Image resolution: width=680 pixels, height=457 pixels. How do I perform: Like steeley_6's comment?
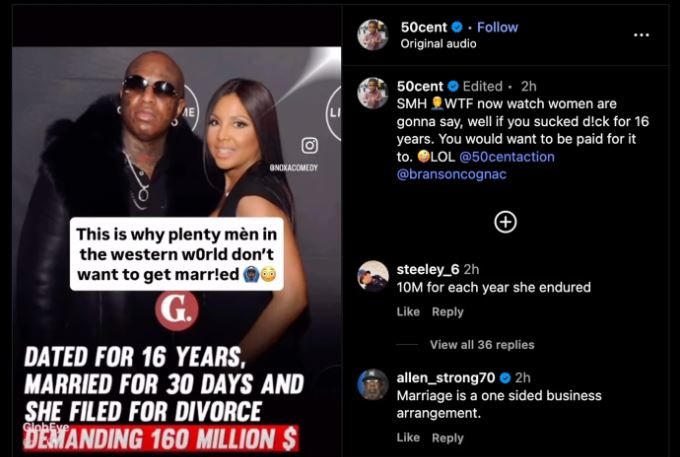[408, 312]
